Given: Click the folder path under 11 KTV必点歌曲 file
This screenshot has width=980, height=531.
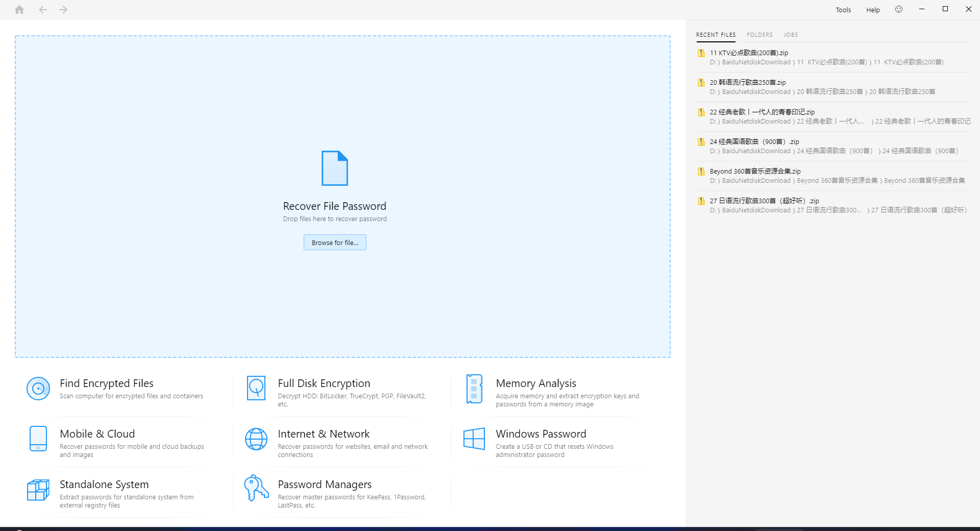Looking at the screenshot, I should (x=826, y=62).
